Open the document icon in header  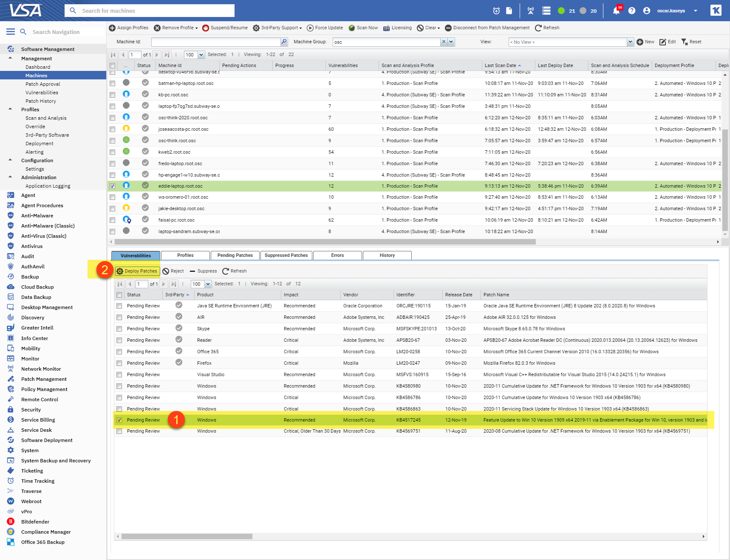click(x=509, y=11)
